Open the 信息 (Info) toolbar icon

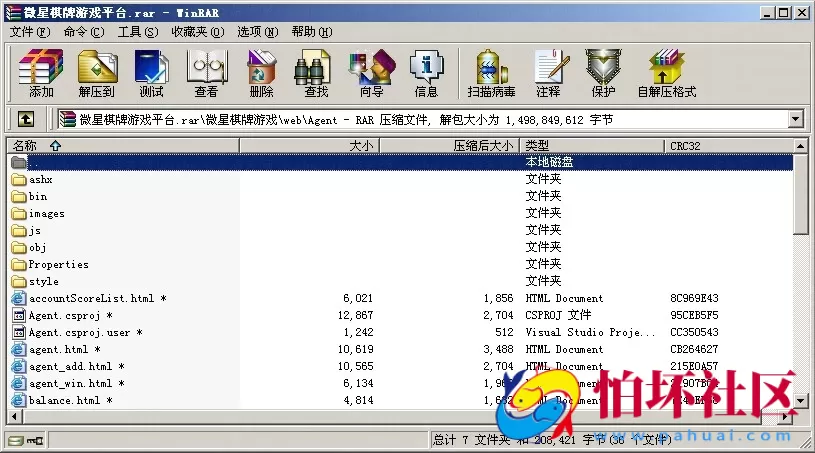[x=426, y=73]
